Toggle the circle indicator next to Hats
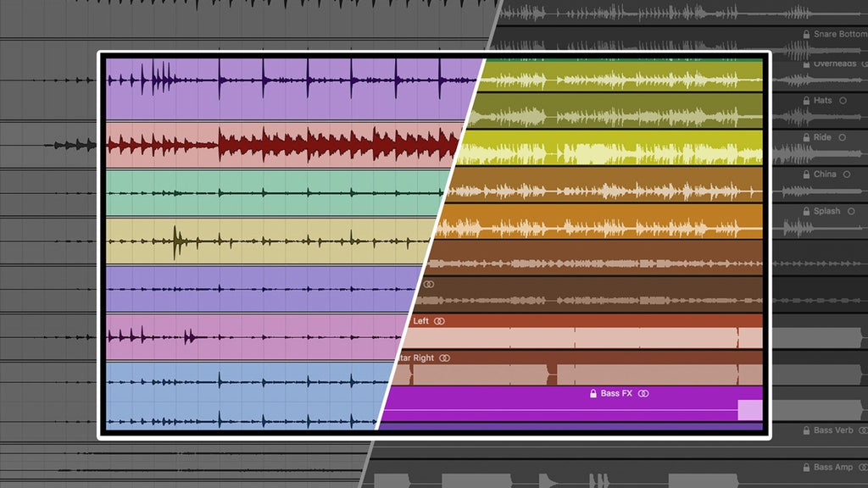The width and height of the screenshot is (868, 488). point(843,101)
